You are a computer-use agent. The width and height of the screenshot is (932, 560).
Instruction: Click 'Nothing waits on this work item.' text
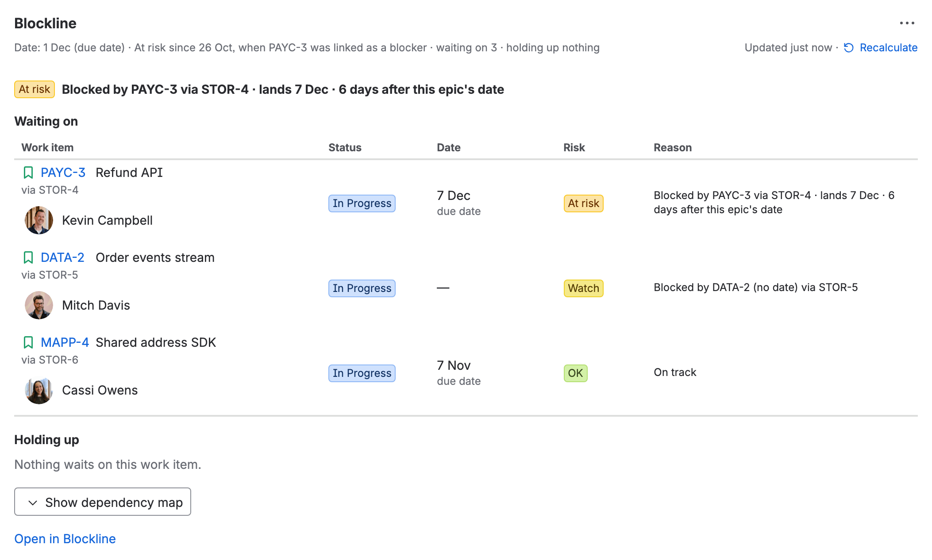108,464
